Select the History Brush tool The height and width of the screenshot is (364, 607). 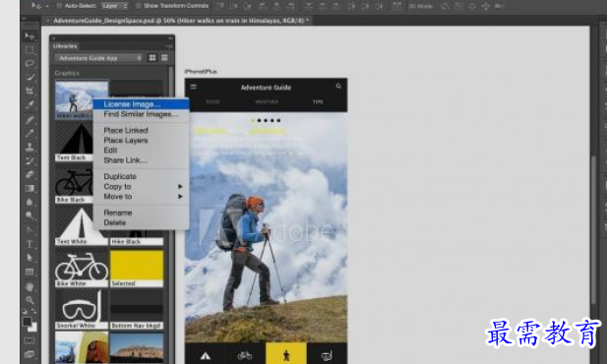30,160
